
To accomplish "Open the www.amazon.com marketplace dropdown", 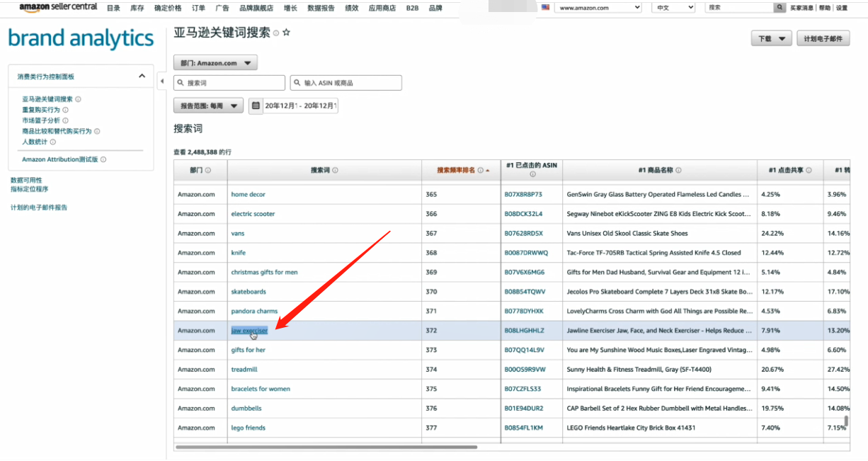I will [598, 7].
